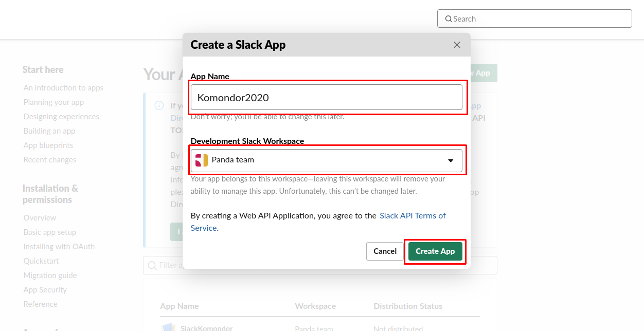Image resolution: width=644 pixels, height=331 pixels.
Task: Close the Create a Slack App dialog
Action: (x=457, y=45)
